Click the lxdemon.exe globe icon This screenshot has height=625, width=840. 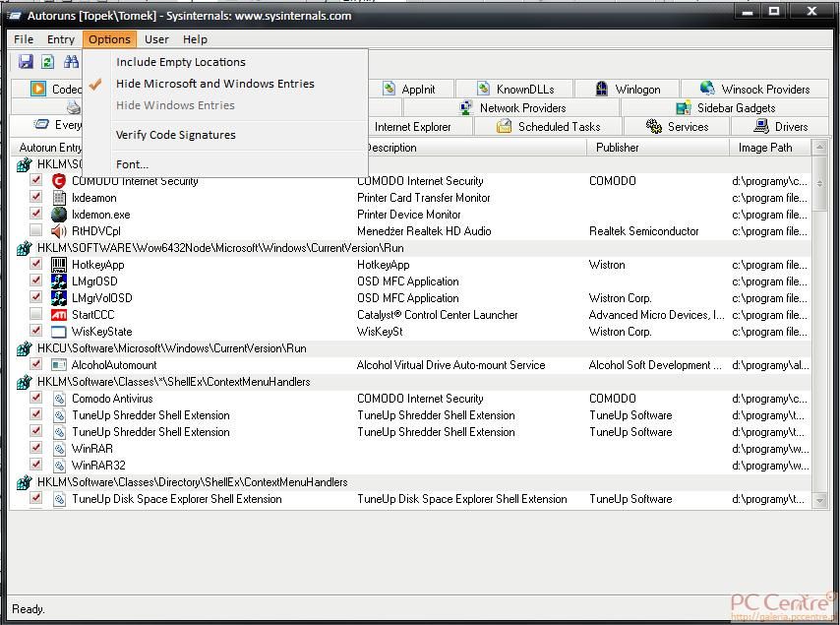coord(59,215)
